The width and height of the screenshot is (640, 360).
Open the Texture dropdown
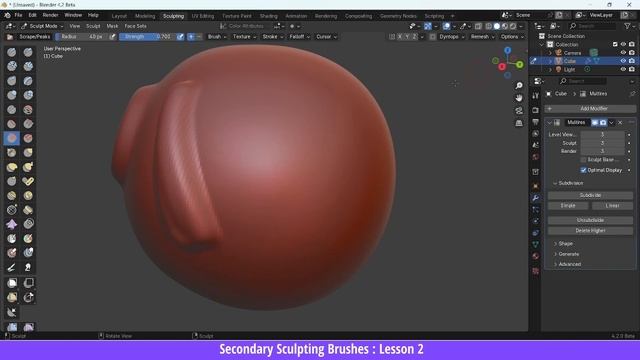tap(244, 37)
